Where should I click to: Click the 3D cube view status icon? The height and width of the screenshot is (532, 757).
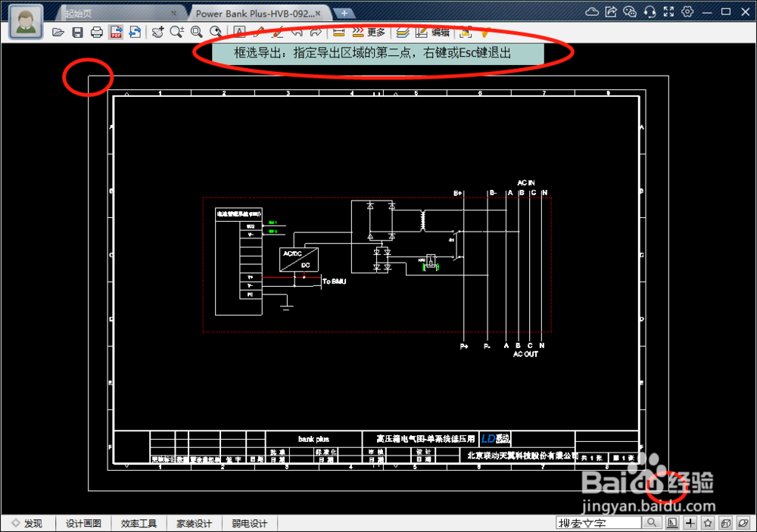coord(726,523)
